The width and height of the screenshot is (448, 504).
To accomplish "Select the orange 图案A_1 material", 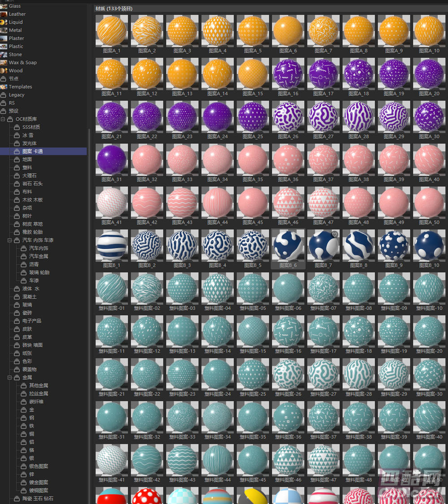I will tap(112, 31).
